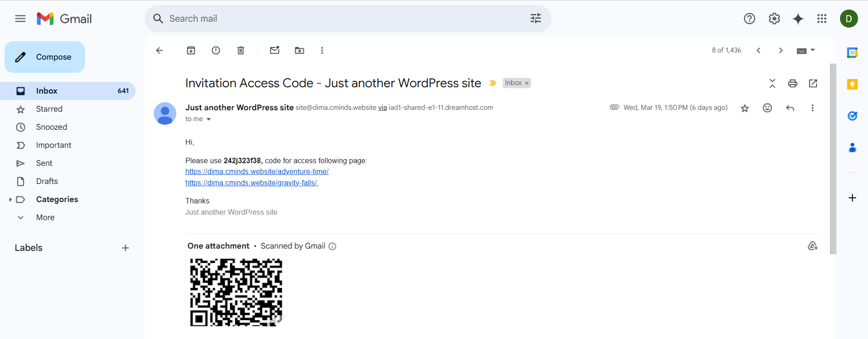Screen dimensions: 868x339
Task: Report the message as spam
Action: tap(216, 51)
